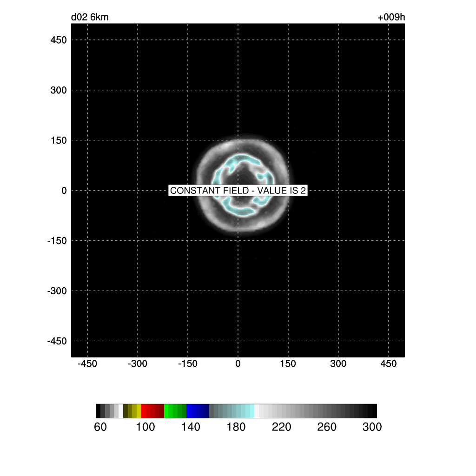Click the colorbar label 220
This screenshot has width=476, height=476.
[x=281, y=427]
